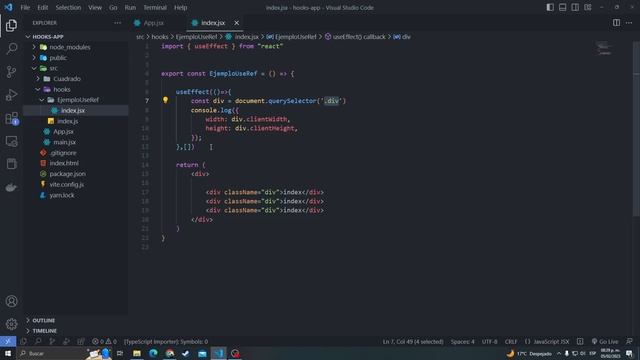Close the index.jsx editor tab
The width and height of the screenshot is (640, 360).
(x=236, y=23)
